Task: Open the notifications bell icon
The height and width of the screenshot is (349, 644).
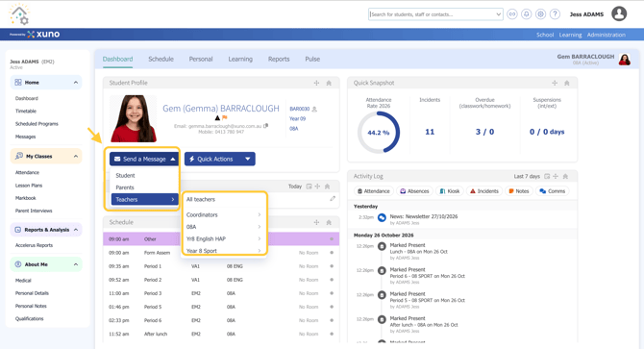Action: [x=526, y=14]
